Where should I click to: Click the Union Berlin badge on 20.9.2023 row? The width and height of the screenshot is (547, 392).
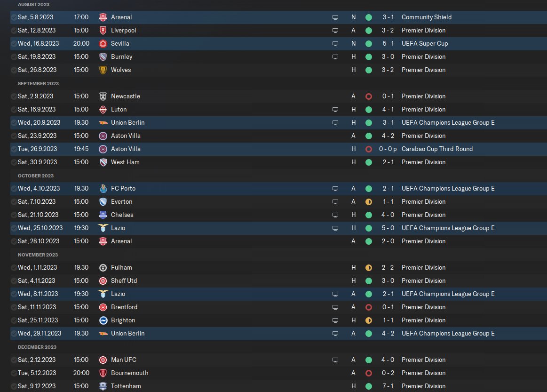coord(103,122)
